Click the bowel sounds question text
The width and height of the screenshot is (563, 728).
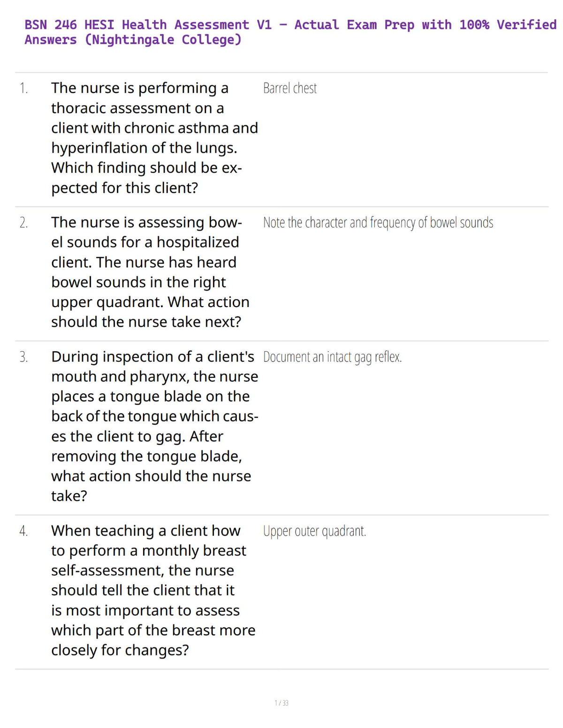tap(150, 272)
